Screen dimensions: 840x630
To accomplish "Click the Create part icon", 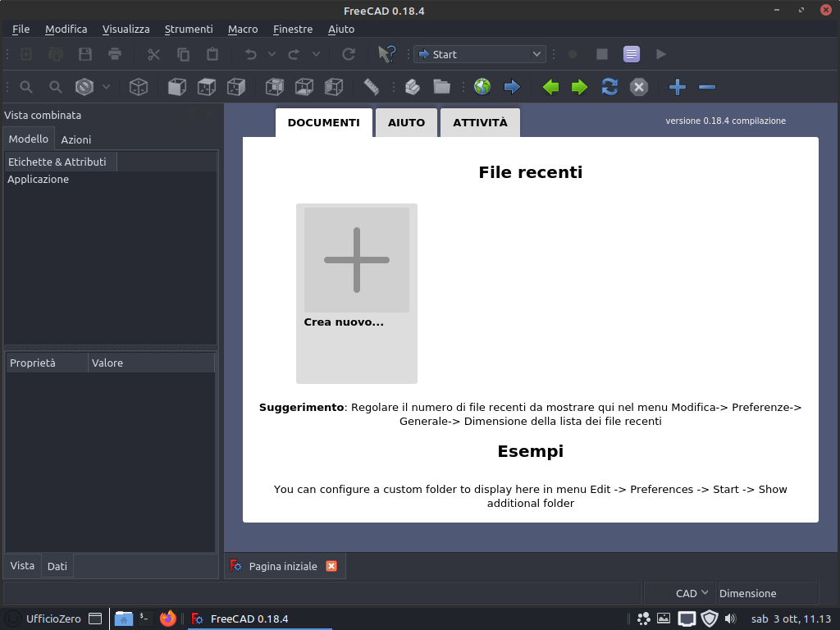I will click(413, 87).
